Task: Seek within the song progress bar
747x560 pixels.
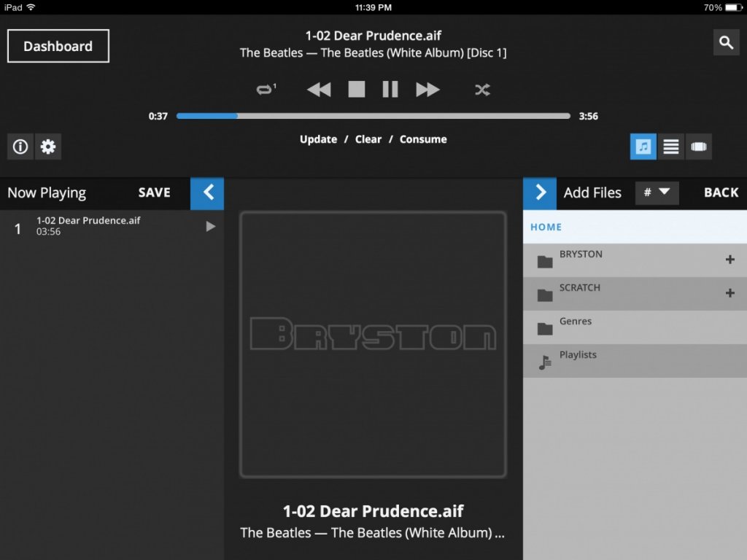Action: [x=373, y=116]
